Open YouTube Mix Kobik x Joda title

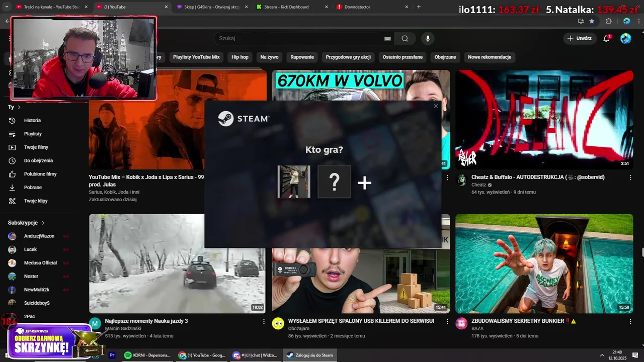coord(146,180)
